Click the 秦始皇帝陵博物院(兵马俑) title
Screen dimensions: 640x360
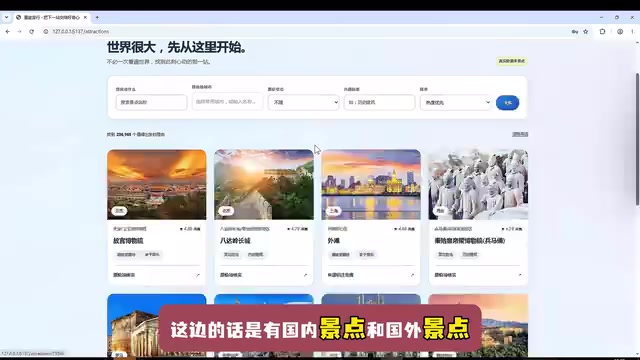pos(470,241)
